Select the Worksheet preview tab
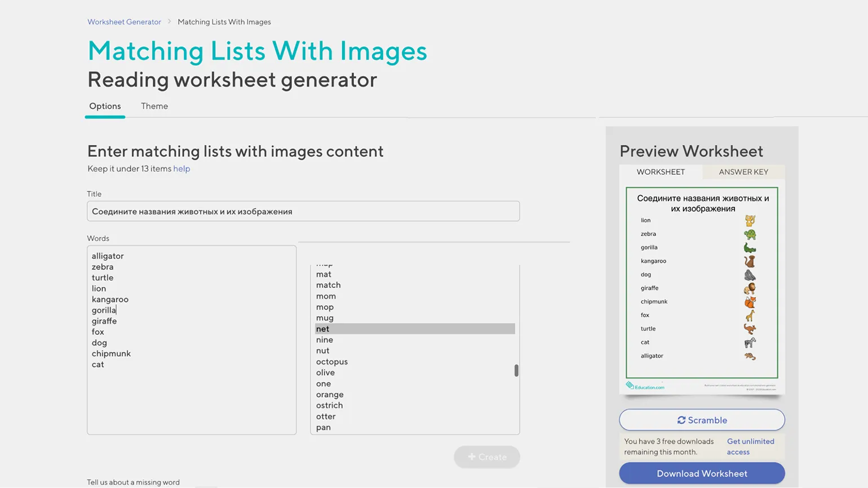 coord(661,172)
